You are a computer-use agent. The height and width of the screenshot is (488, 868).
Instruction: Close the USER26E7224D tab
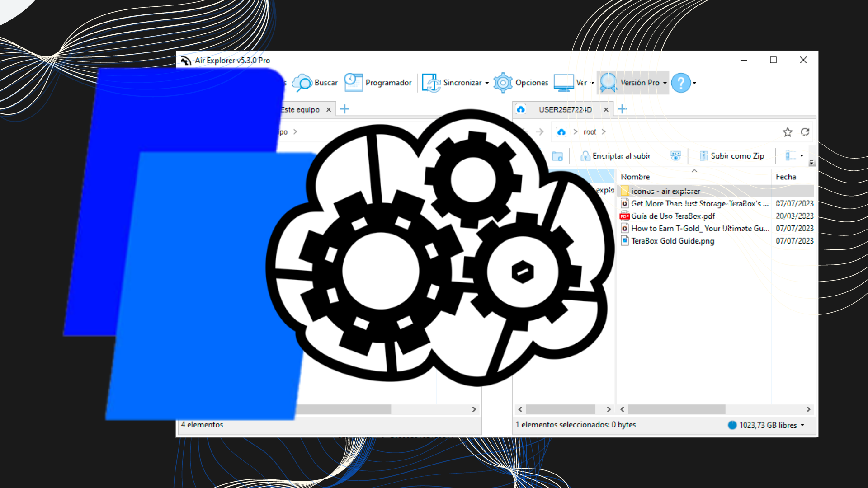pyautogui.click(x=606, y=109)
